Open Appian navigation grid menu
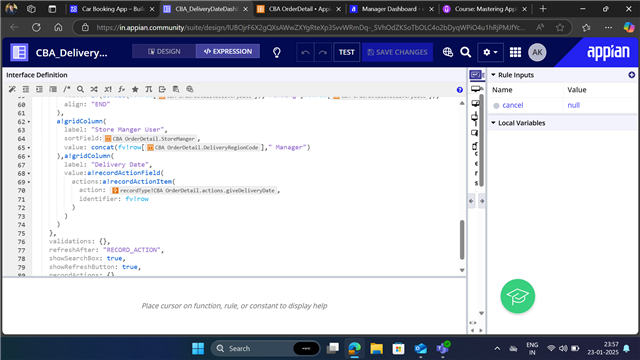Screen dimensions: 640x360 click(515, 52)
